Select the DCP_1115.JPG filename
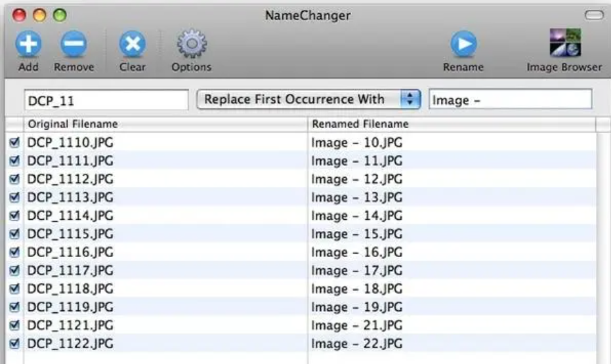611x364 pixels. click(x=70, y=234)
